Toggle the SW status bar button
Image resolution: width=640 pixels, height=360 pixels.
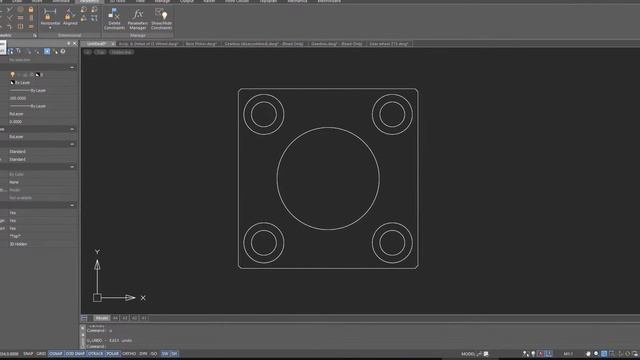pyautogui.click(x=164, y=354)
